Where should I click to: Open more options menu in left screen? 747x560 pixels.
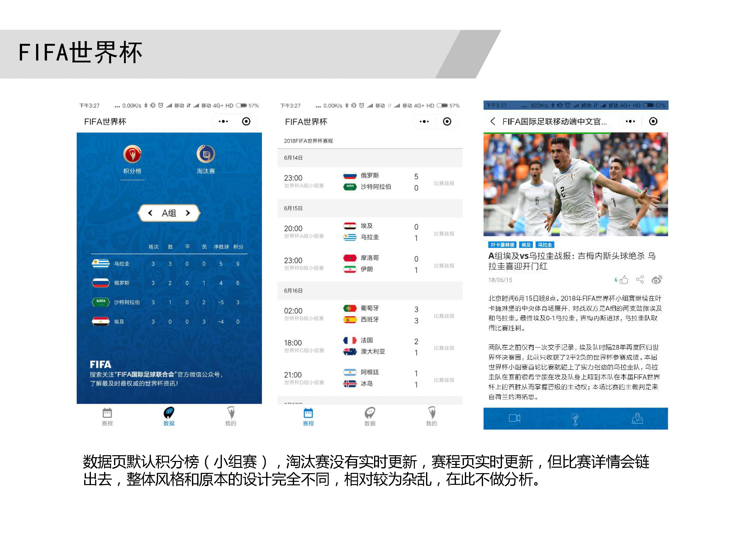click(x=223, y=121)
